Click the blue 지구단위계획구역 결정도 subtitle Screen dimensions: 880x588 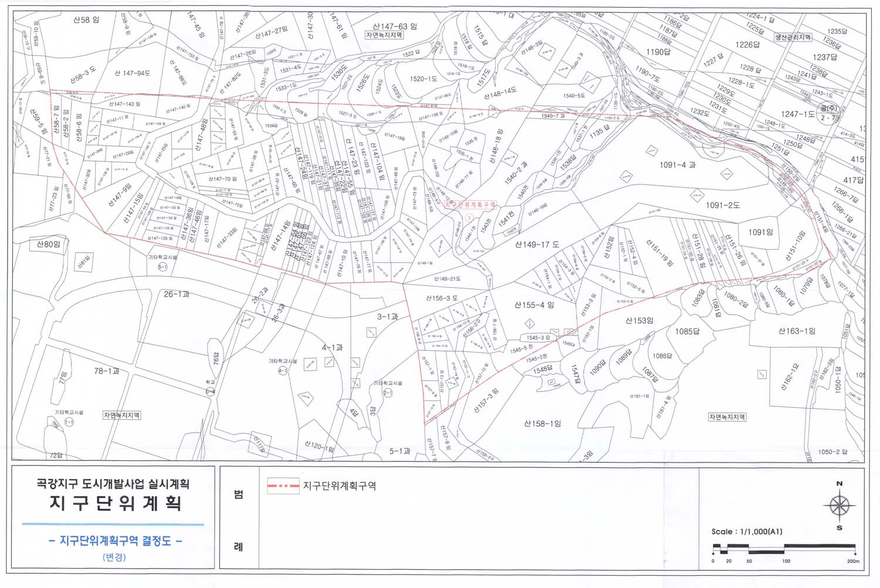tap(114, 541)
